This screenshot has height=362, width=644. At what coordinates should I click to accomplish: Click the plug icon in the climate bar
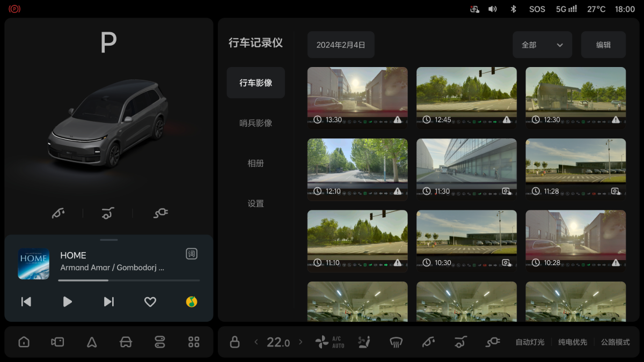tap(493, 342)
